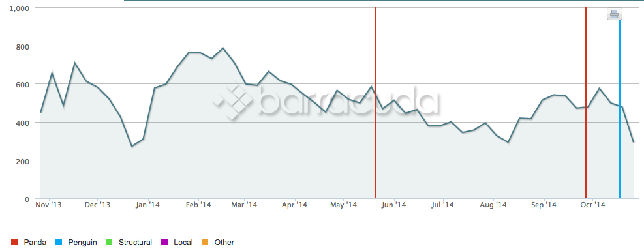The width and height of the screenshot is (644, 251).
Task: Toggle the Structural legend entry
Action: [x=129, y=243]
